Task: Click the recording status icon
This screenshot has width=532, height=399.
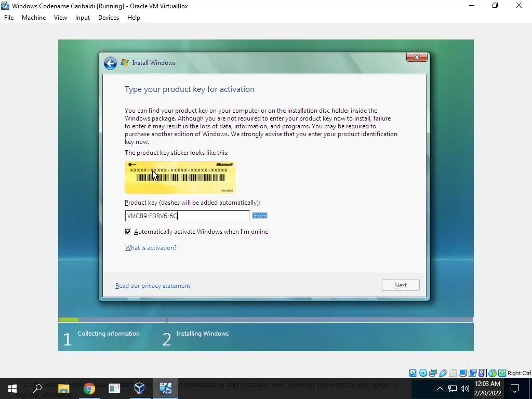Action: click(x=472, y=373)
